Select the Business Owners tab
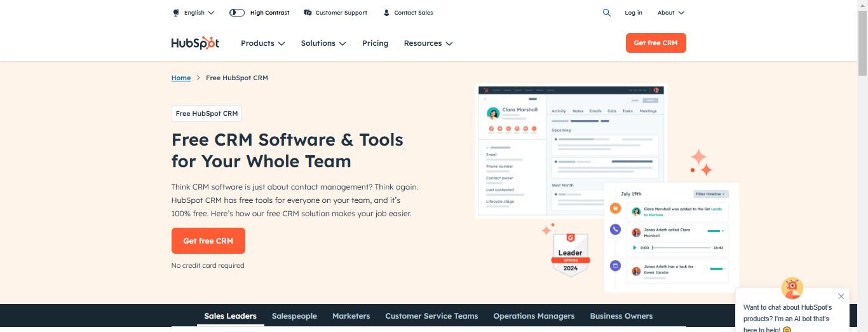Image resolution: width=868 pixels, height=332 pixels. [621, 316]
